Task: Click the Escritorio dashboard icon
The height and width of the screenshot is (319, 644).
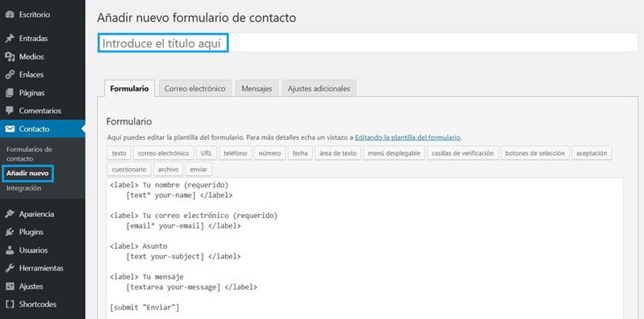Action: tap(10, 15)
